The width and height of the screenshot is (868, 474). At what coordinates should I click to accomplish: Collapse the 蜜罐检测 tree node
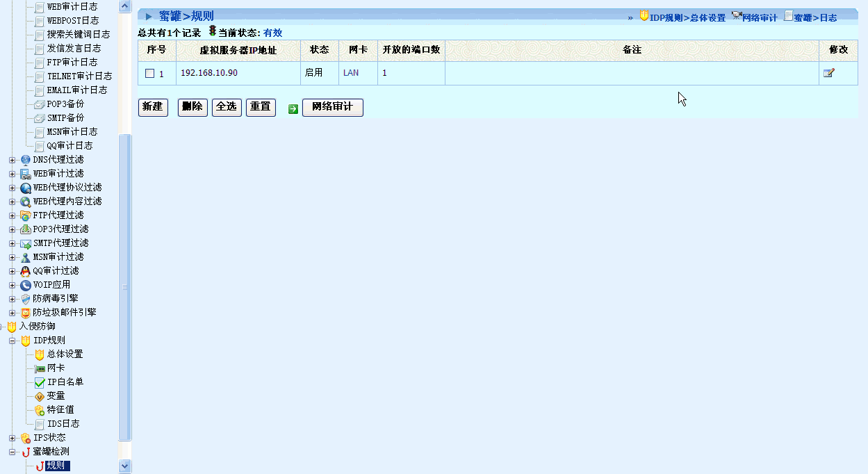coord(12,452)
